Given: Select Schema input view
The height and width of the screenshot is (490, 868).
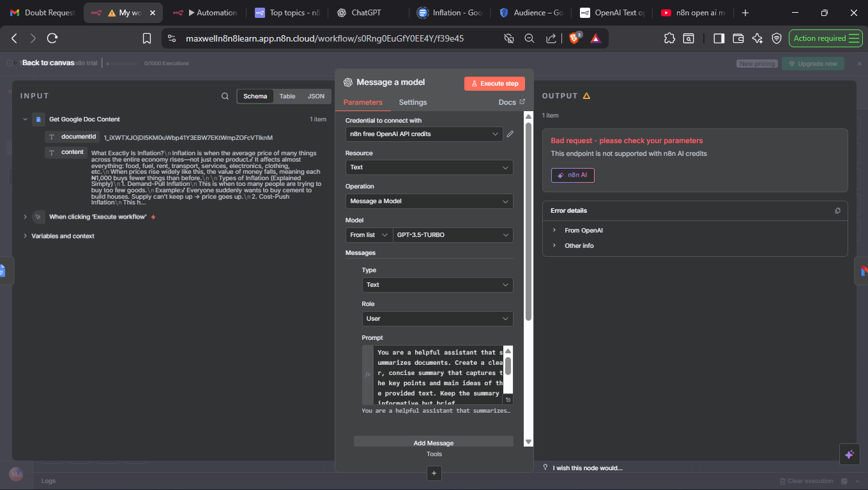Looking at the screenshot, I should pyautogui.click(x=255, y=96).
